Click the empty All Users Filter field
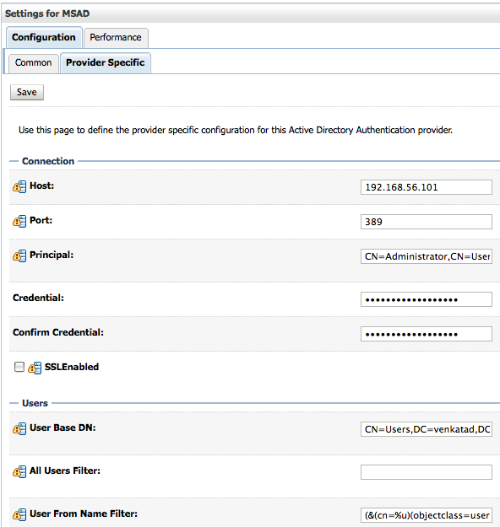Viewport: 500px width, 527px height. [426, 472]
